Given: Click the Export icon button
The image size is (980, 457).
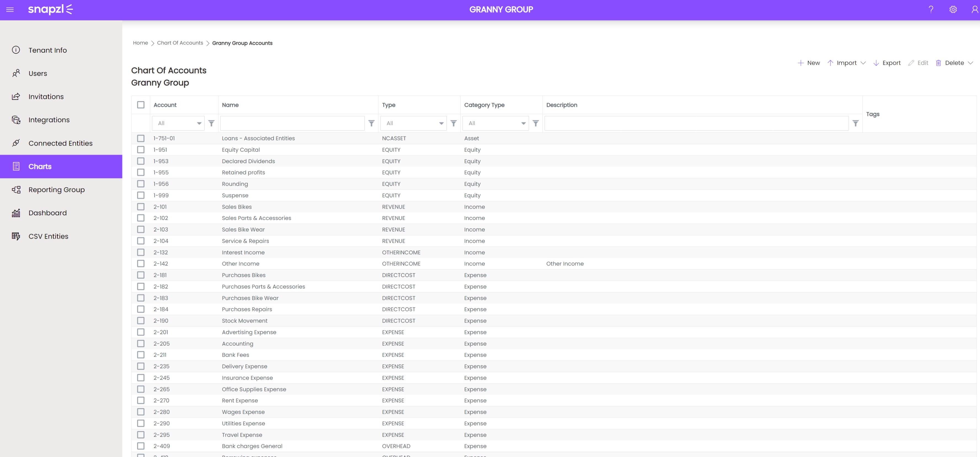Looking at the screenshot, I should 875,63.
